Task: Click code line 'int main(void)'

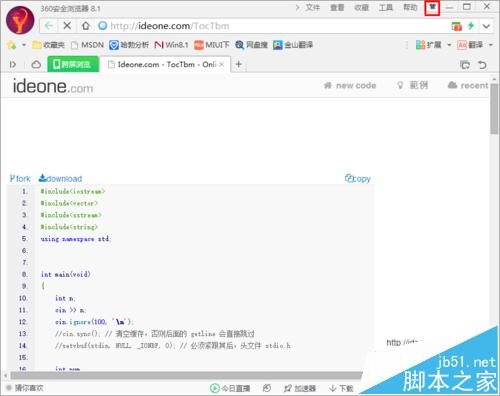Action: point(66,274)
